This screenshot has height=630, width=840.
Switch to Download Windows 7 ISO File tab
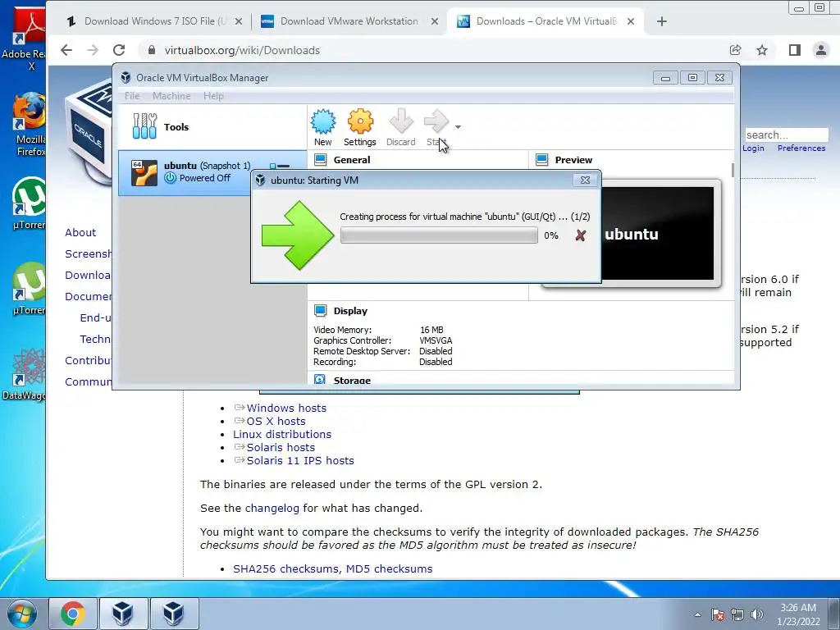tap(155, 21)
